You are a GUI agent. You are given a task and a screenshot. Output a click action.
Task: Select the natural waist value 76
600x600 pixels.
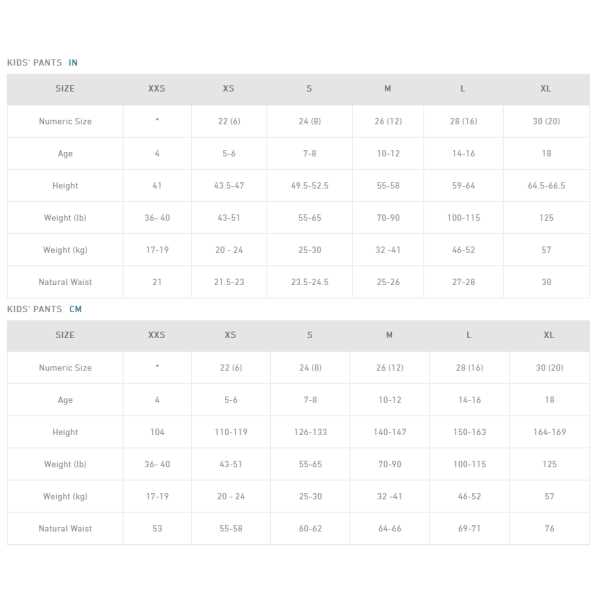549,528
